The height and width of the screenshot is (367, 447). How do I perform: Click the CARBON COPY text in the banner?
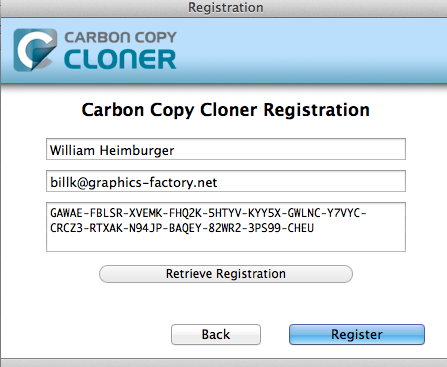(x=120, y=37)
